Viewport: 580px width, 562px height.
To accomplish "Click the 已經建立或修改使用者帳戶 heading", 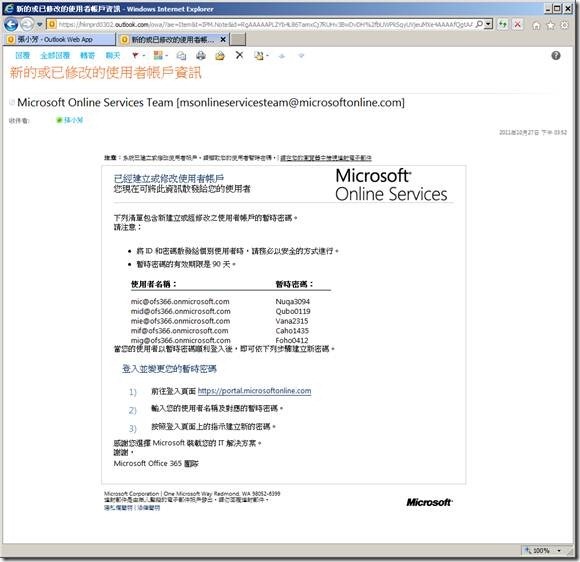I will [x=169, y=178].
